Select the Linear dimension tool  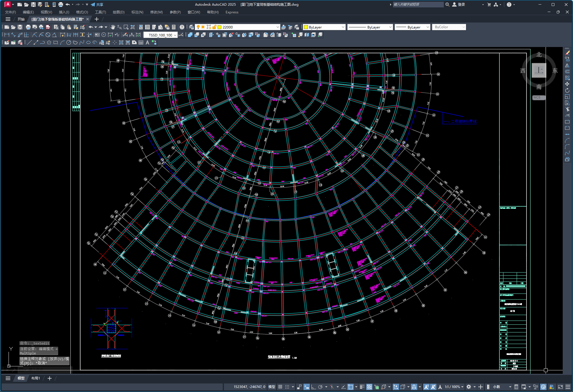tap(7, 35)
